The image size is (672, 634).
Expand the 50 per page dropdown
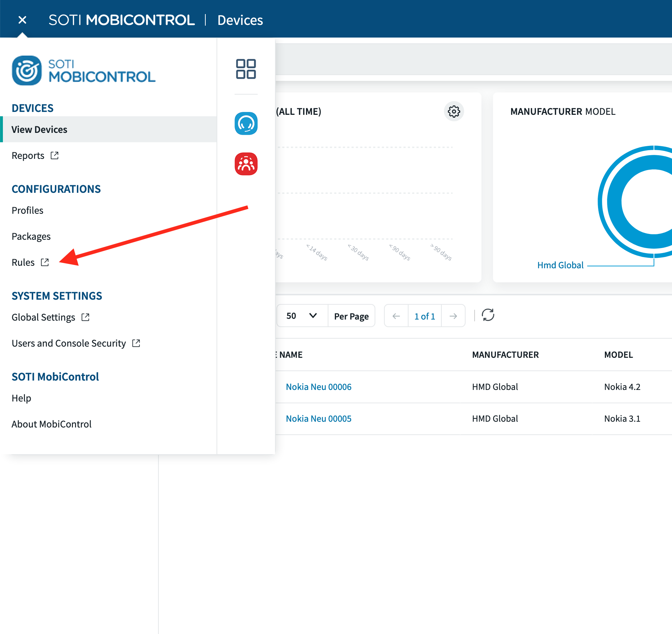[302, 316]
